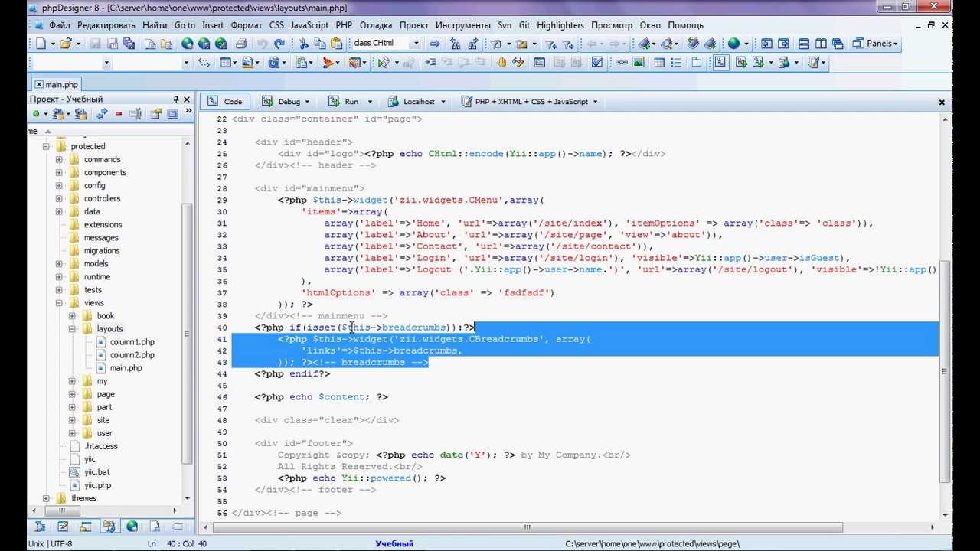Open the Localhost dropdown arrow
980x551 pixels.
442,102
